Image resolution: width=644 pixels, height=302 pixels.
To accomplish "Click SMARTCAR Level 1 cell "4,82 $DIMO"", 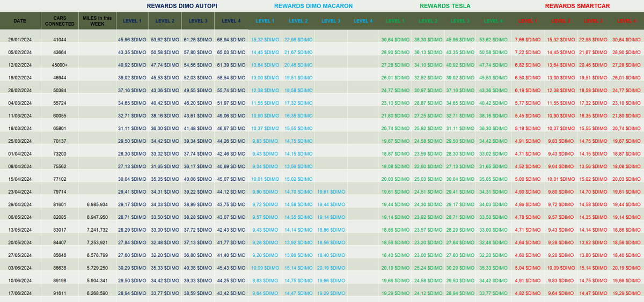I will pos(528,293).
